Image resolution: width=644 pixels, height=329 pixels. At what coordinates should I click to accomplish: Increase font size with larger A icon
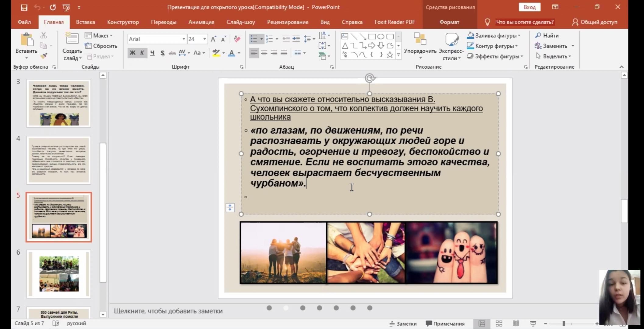[x=213, y=39]
